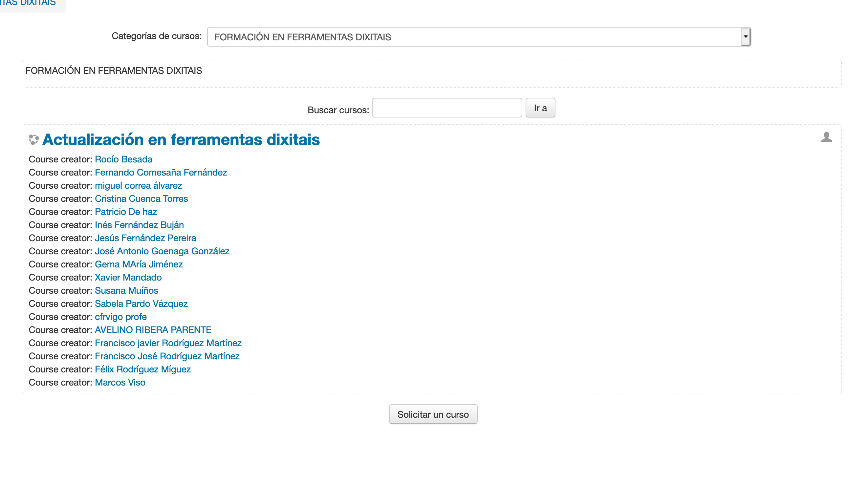Click the course icon beside Actualización title

click(34, 139)
